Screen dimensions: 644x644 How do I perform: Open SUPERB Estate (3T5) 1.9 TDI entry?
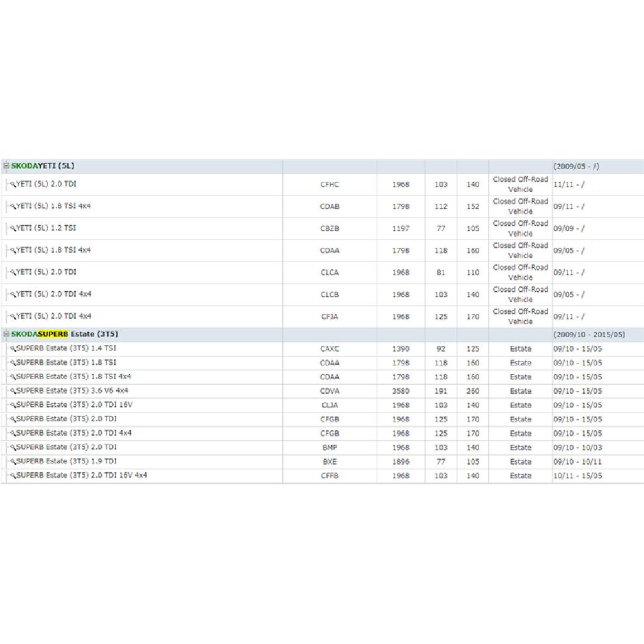click(x=67, y=461)
